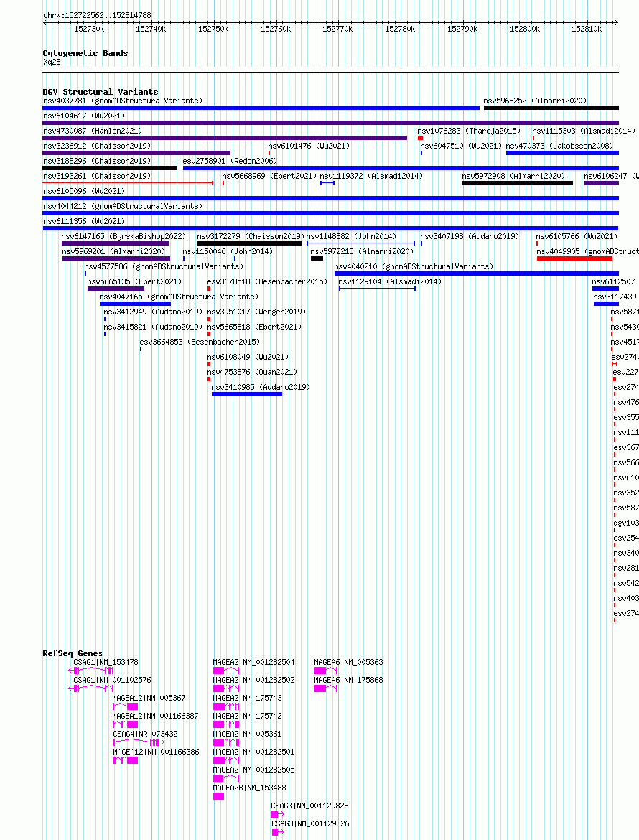Select esv2758901 (Redon2006) variant label

point(229,161)
